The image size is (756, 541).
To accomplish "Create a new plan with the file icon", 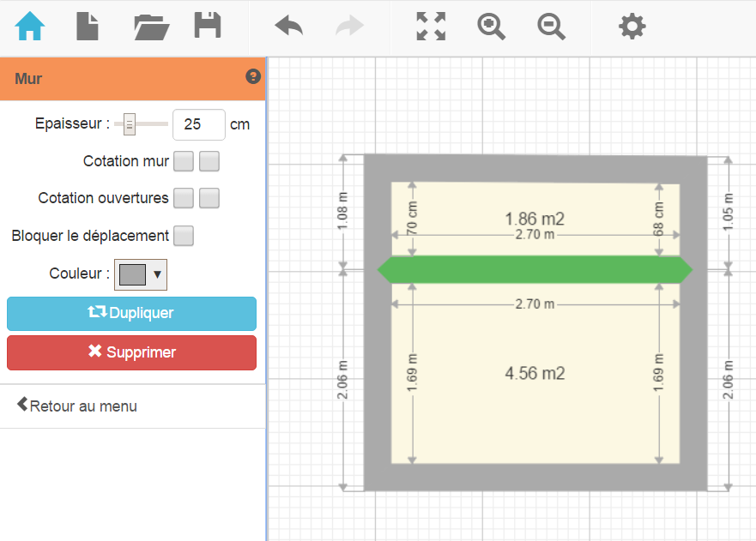I will 88,27.
